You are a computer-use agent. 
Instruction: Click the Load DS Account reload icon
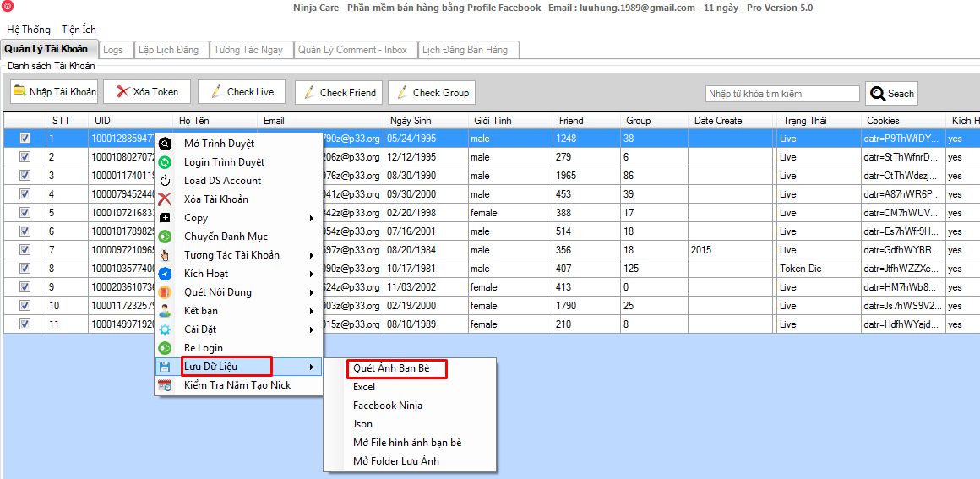pyautogui.click(x=165, y=181)
